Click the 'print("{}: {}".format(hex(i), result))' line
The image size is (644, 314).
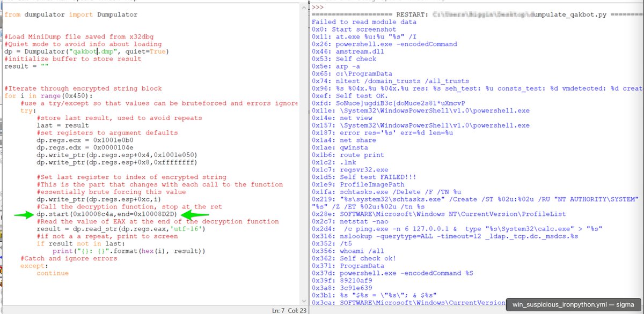[x=129, y=251]
